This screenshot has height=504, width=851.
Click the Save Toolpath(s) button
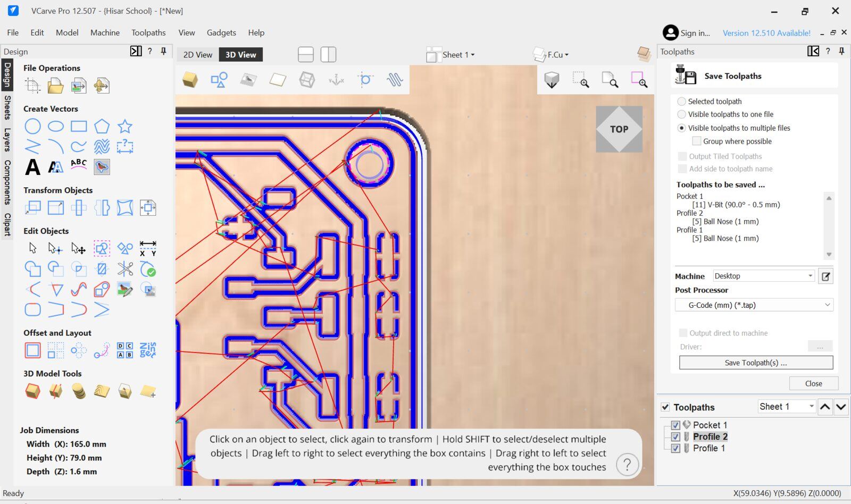pyautogui.click(x=756, y=363)
